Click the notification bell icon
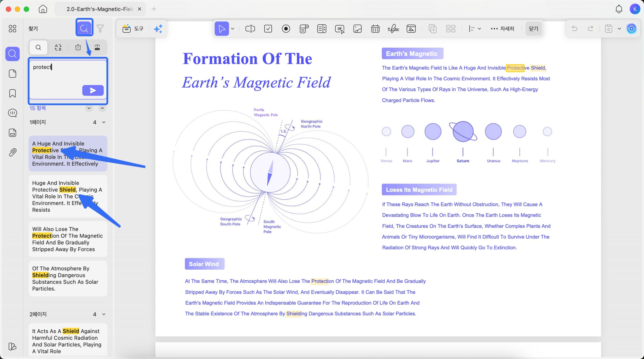The height and width of the screenshot is (359, 644). 619,9
